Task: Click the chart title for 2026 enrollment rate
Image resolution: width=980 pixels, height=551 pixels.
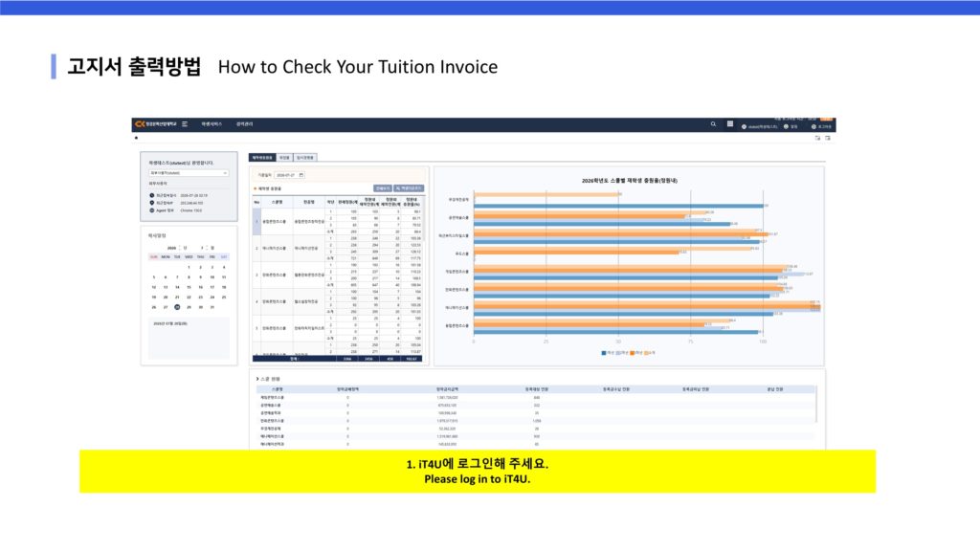Action: point(630,181)
